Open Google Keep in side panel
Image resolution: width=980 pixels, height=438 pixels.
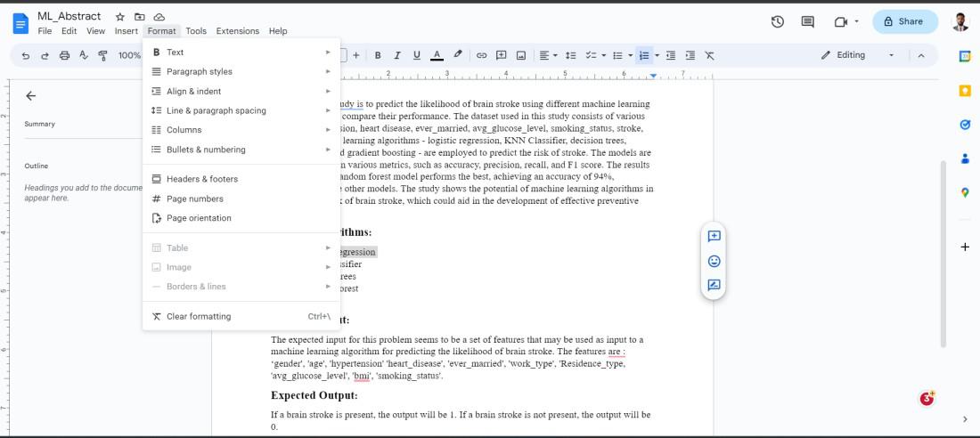[965, 91]
